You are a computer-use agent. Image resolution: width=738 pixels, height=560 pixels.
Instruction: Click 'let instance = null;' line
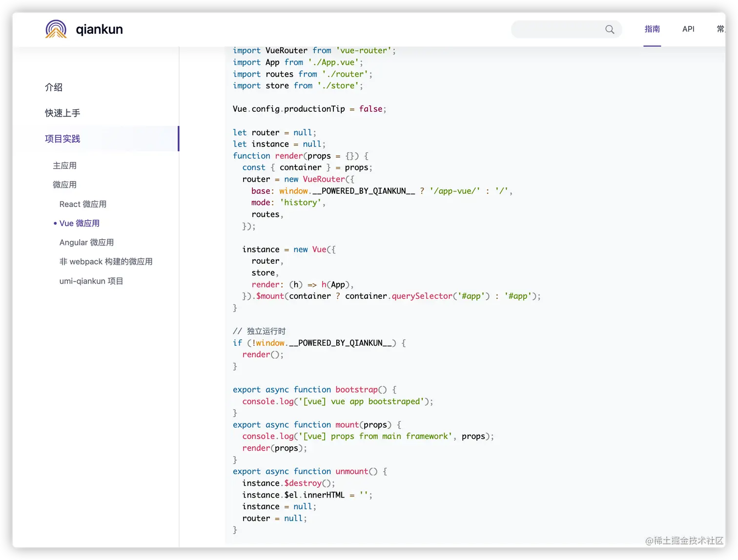[x=279, y=145]
